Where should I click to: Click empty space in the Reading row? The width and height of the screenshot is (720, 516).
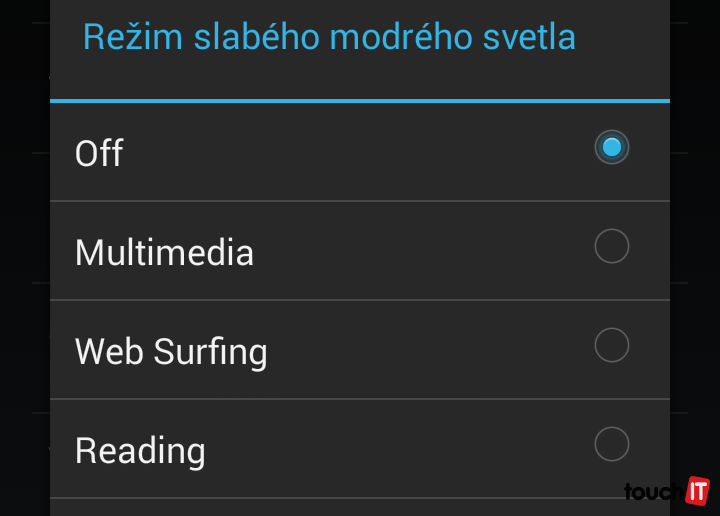400,450
